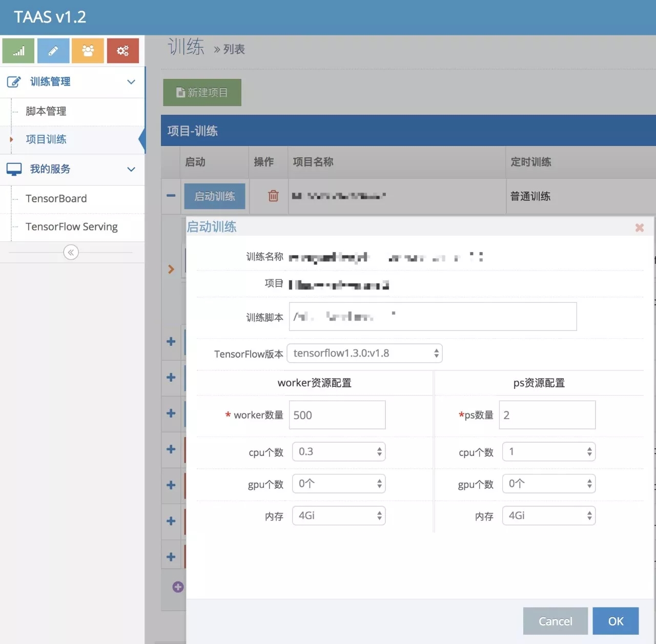Open 脚本管理 in the sidebar
Viewport: 656px width, 644px height.
coord(46,111)
